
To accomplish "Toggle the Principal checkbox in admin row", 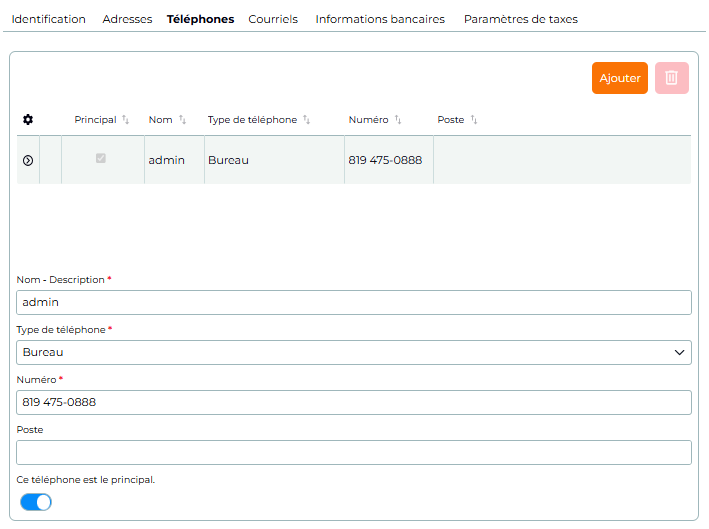I will coord(101,158).
